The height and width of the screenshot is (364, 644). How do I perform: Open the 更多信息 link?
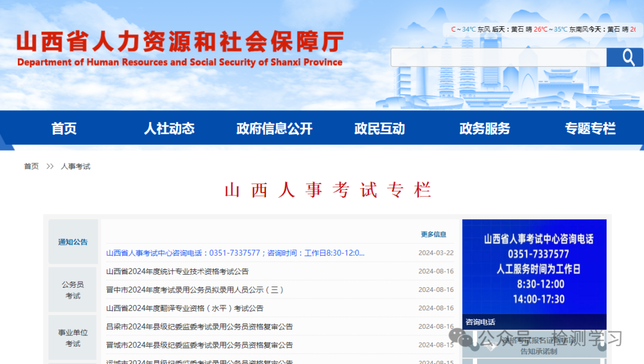434,234
